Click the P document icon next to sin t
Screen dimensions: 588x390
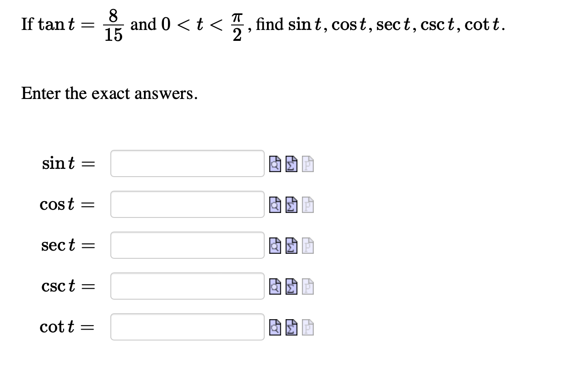click(x=308, y=164)
